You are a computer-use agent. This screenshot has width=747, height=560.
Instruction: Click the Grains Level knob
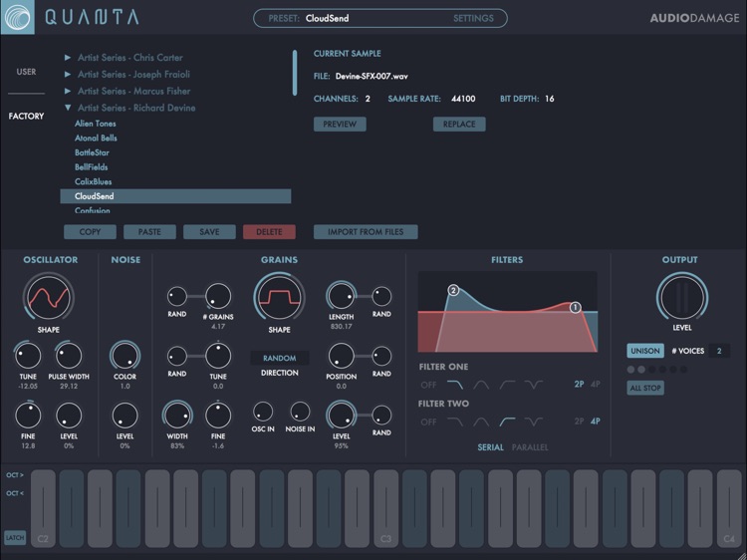pyautogui.click(x=341, y=416)
